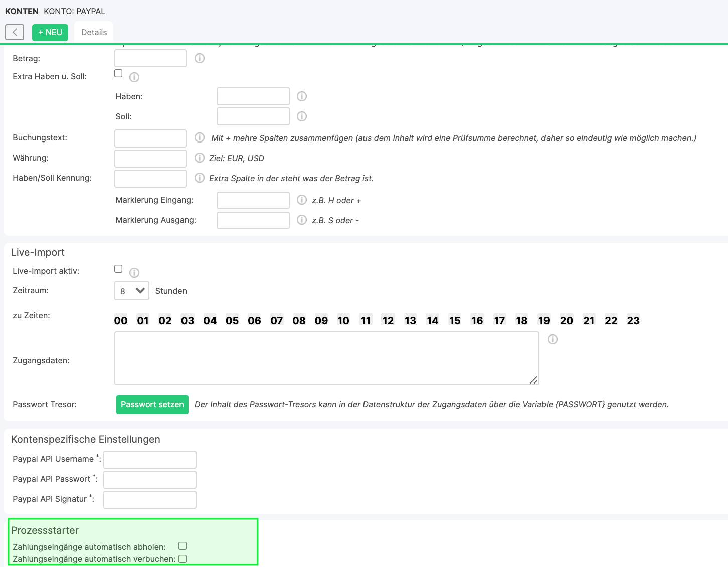Click info icon beside Haben field
The image size is (728, 567).
302,96
